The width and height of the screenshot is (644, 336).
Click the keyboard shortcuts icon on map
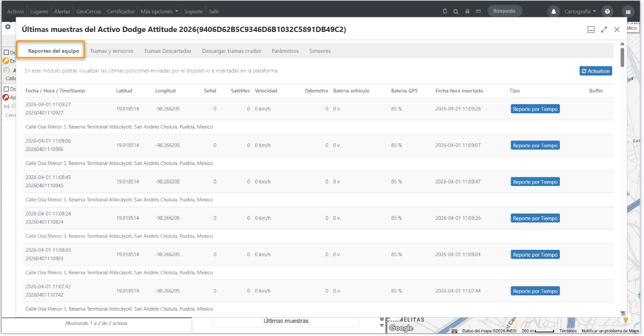pyautogui.click(x=454, y=331)
